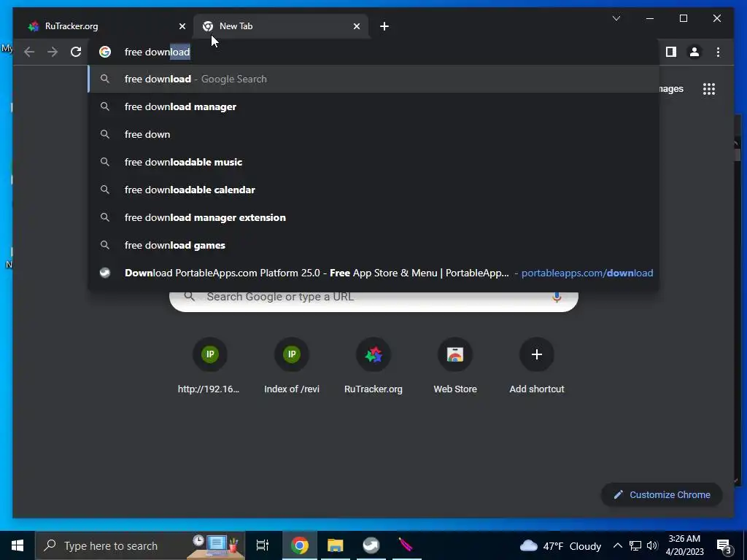Open the clock showing 3:26 AM
The height and width of the screenshot is (560, 747).
684,545
